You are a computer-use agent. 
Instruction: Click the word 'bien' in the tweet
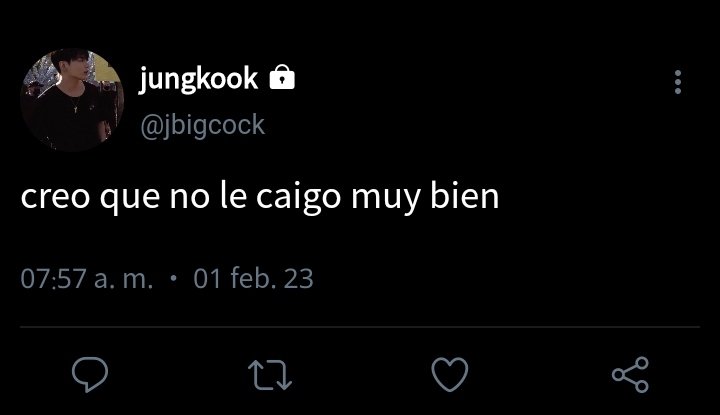(x=464, y=196)
